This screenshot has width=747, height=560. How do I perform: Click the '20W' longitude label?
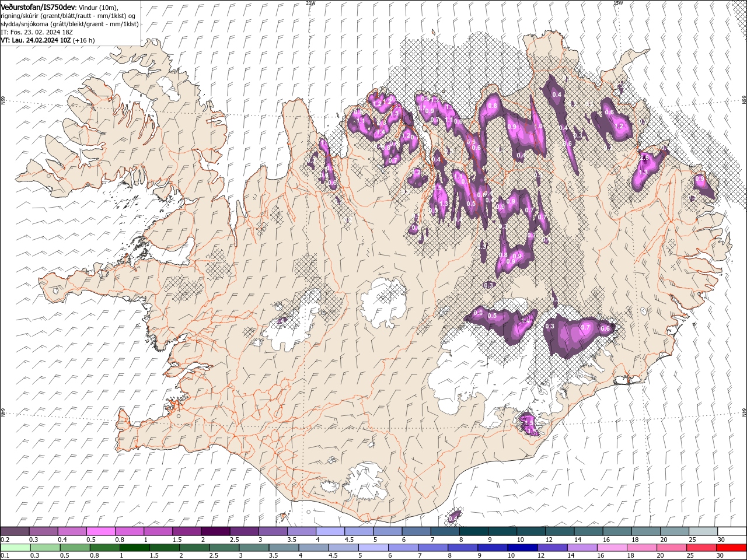pyautogui.click(x=310, y=3)
